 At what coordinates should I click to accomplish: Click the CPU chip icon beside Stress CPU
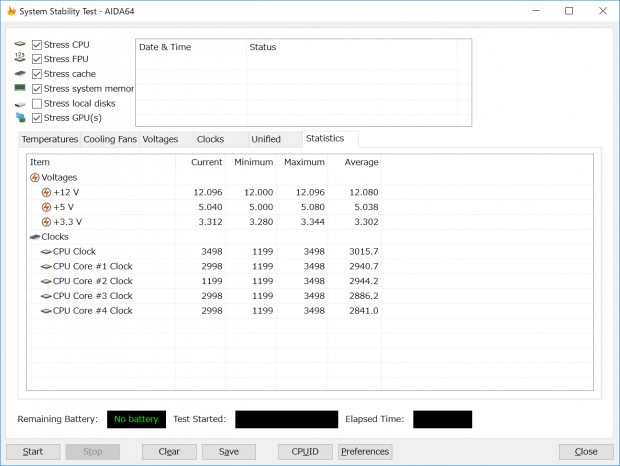[20, 44]
